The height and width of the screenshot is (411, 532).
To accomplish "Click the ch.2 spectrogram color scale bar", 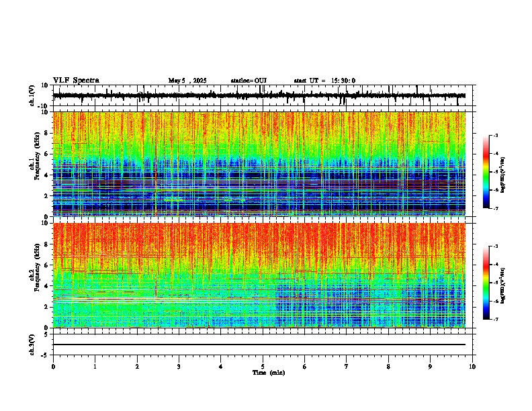I will pyautogui.click(x=486, y=283).
